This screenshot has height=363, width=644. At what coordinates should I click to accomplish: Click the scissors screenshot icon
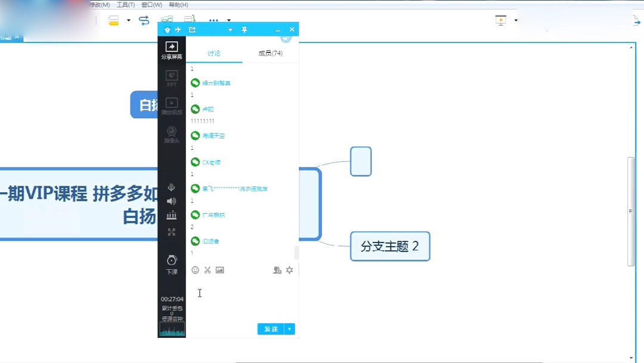click(207, 270)
